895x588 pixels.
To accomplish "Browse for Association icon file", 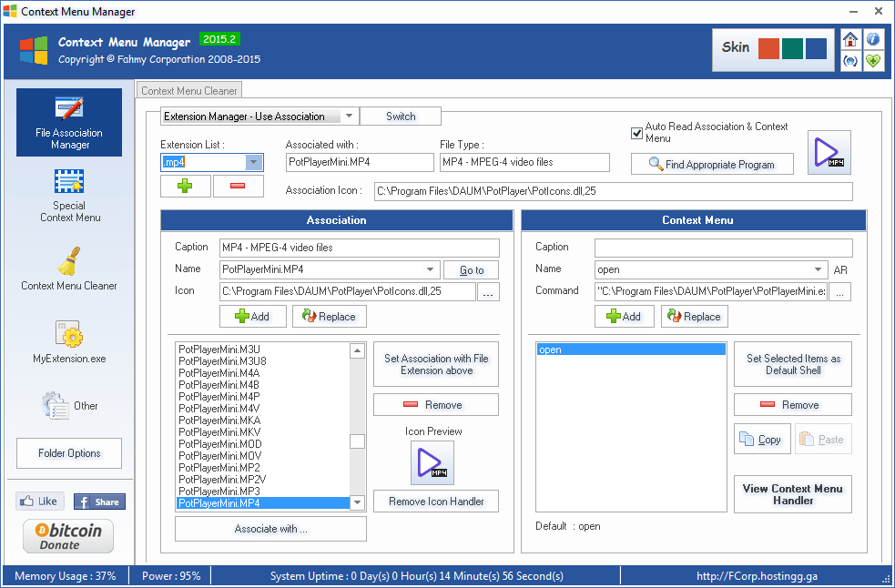I will (x=488, y=291).
